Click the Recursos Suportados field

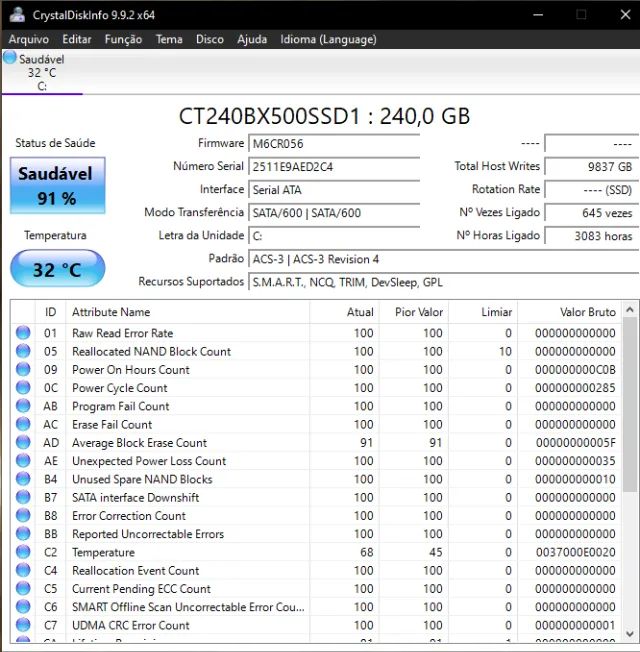[443, 283]
